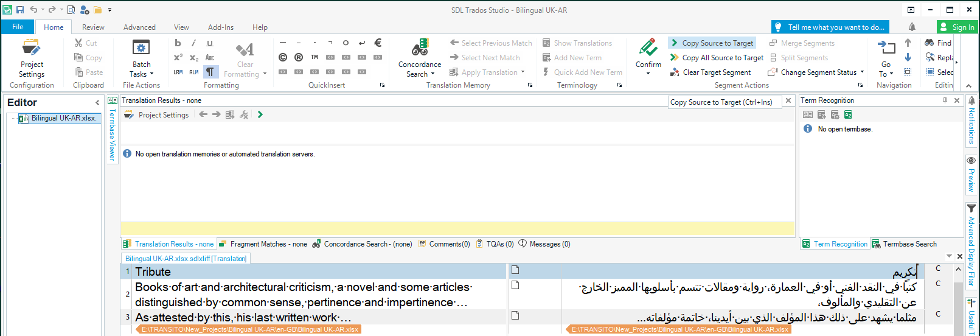Click the Find binoculars button
Viewport: 980px width, 336px height.
pos(937,43)
